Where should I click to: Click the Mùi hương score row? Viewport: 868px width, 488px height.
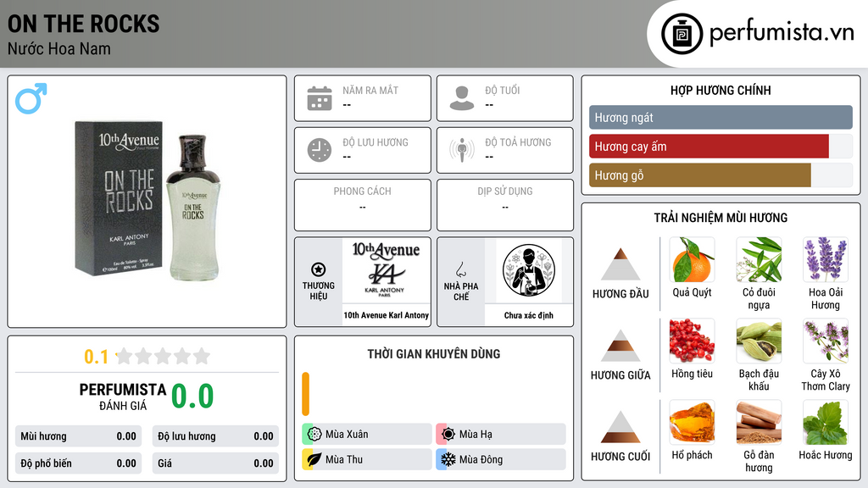point(79,436)
